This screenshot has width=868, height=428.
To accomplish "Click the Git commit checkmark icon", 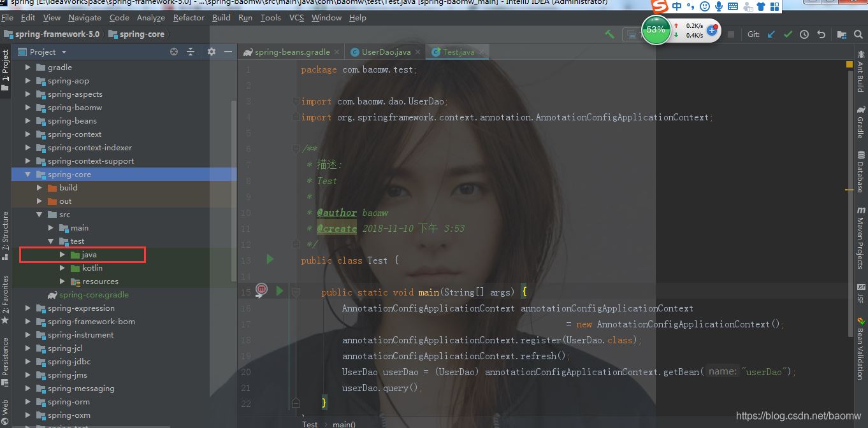I will (x=788, y=34).
